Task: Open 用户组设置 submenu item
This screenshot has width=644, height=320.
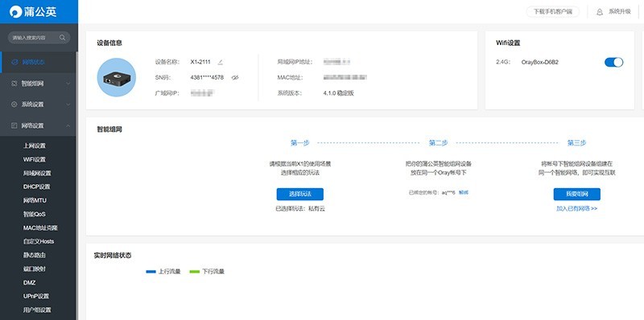Action: pyautogui.click(x=37, y=310)
